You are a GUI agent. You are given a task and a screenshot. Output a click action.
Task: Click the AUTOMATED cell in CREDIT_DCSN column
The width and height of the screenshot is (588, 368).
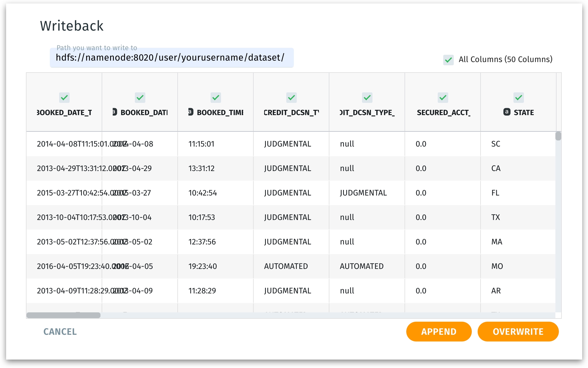pyautogui.click(x=286, y=266)
